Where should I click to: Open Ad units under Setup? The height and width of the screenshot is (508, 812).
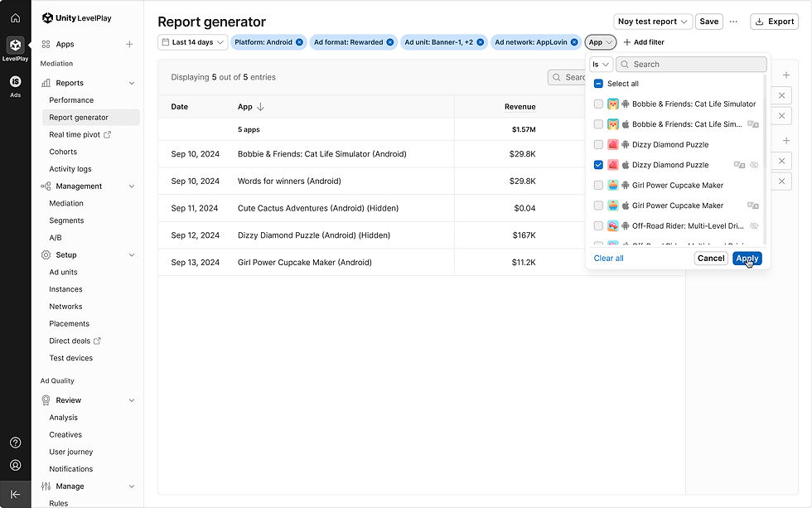tap(63, 272)
